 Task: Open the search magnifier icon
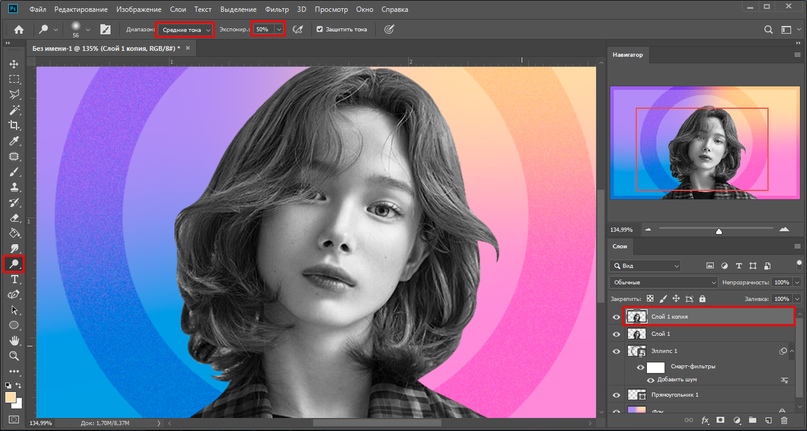click(x=768, y=30)
